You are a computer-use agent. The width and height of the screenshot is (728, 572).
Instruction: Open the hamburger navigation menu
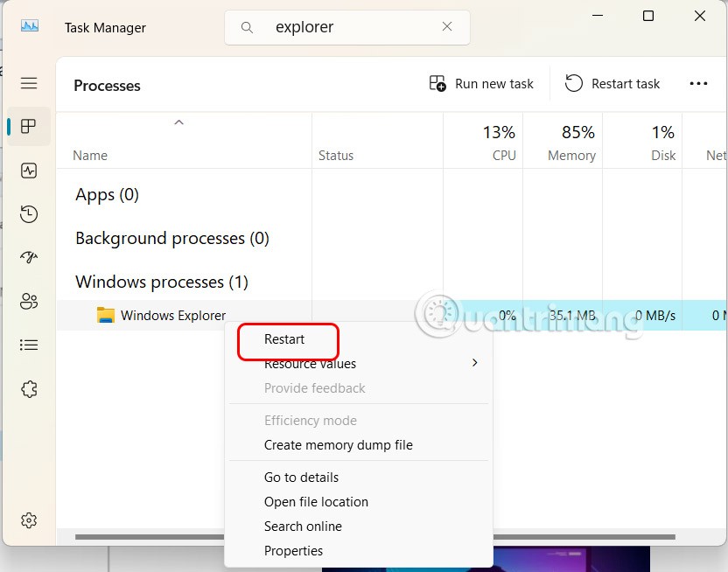29,83
